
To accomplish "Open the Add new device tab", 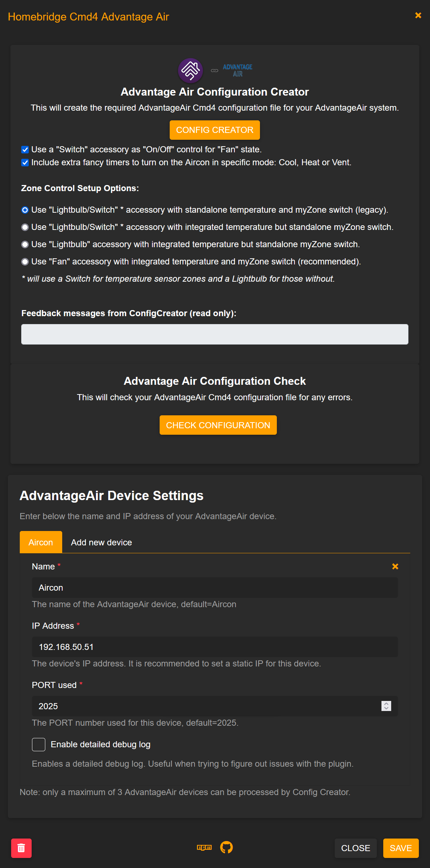I will (x=101, y=542).
